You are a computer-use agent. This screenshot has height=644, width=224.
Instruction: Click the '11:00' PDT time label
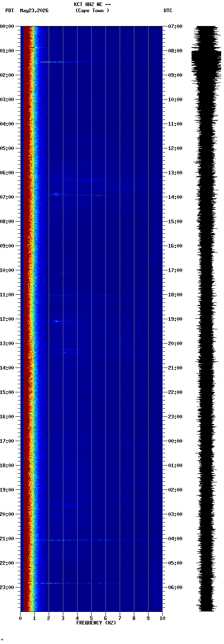[x=7, y=295]
